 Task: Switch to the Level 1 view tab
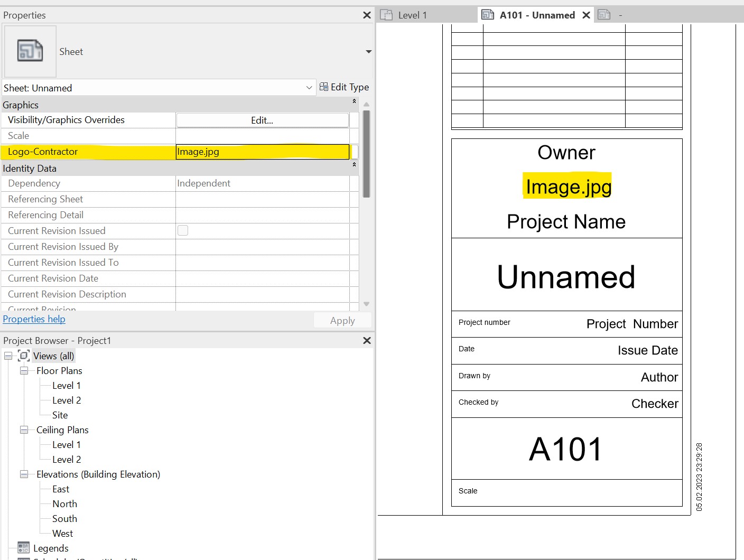tap(412, 15)
